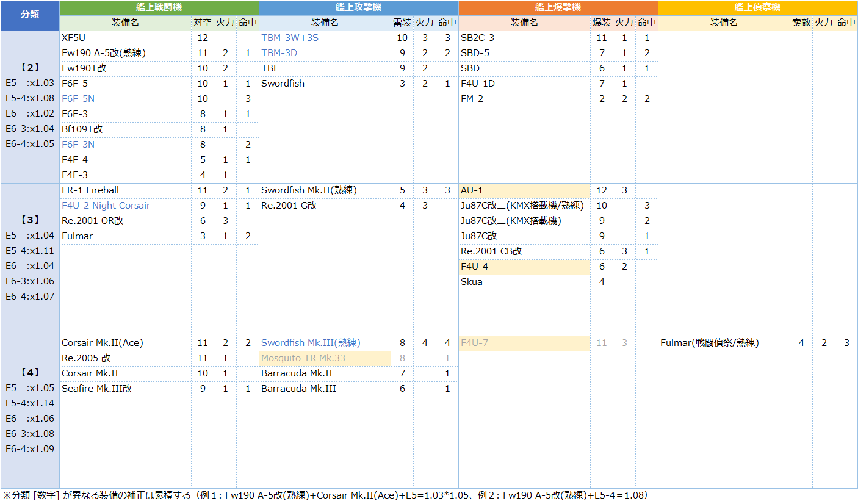The width and height of the screenshot is (858, 504).
Task: Select the F4F-4 cell
Action: pyautogui.click(x=126, y=160)
